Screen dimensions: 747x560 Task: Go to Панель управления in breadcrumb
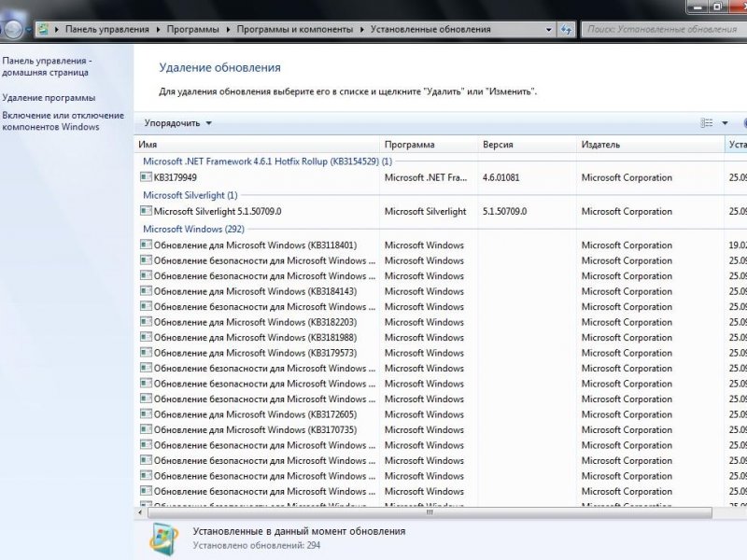coord(107,30)
